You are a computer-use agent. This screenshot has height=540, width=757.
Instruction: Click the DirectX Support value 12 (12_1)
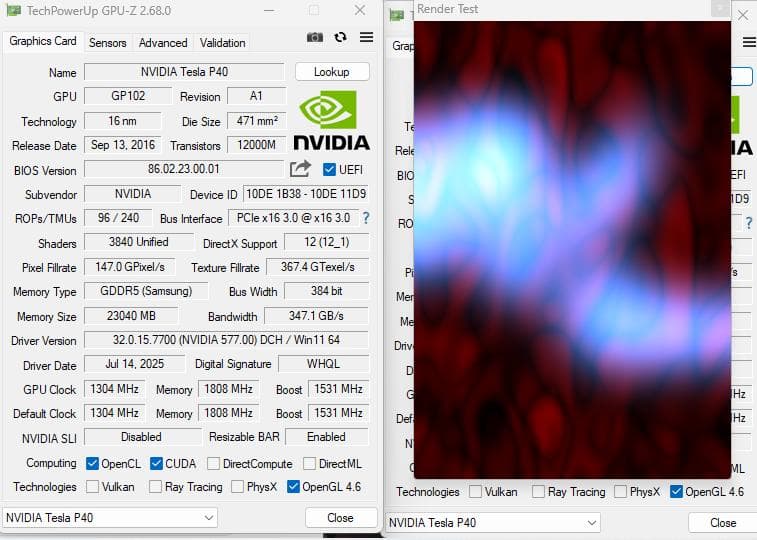coord(327,242)
